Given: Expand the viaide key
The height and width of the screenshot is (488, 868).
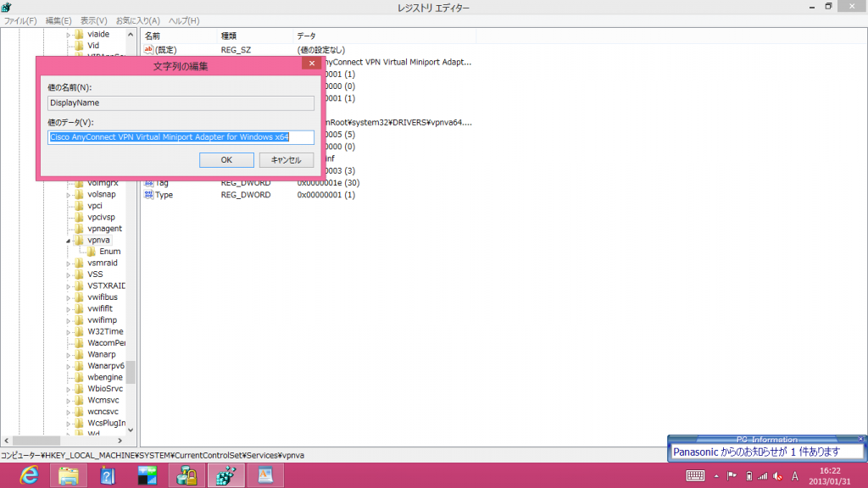Looking at the screenshot, I should point(68,35).
